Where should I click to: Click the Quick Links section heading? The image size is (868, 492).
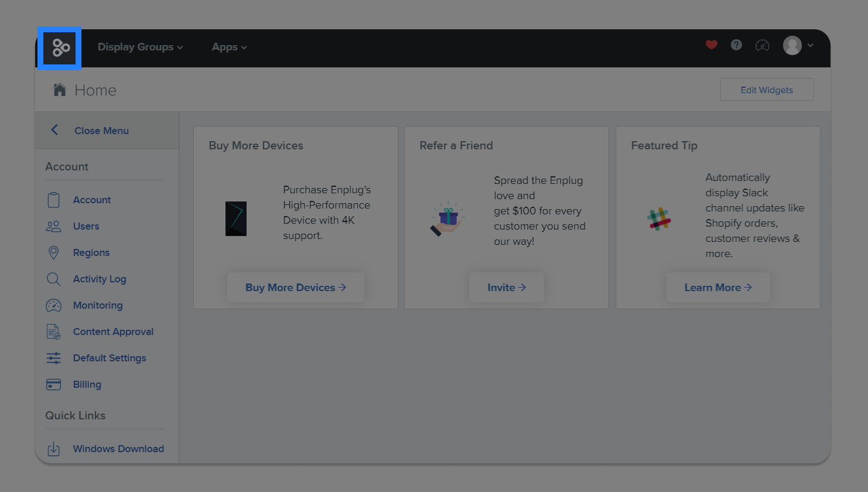click(76, 415)
